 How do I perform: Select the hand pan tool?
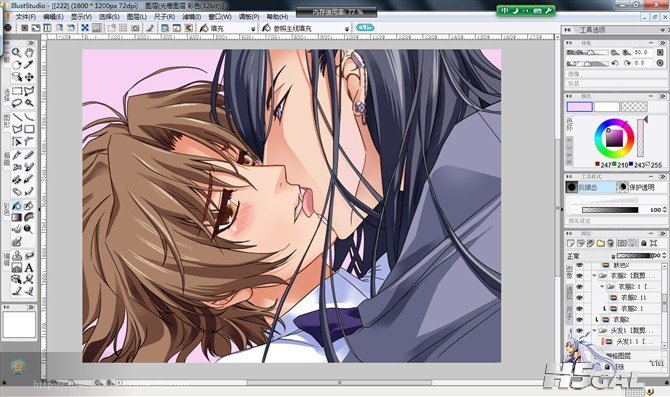pos(29,53)
